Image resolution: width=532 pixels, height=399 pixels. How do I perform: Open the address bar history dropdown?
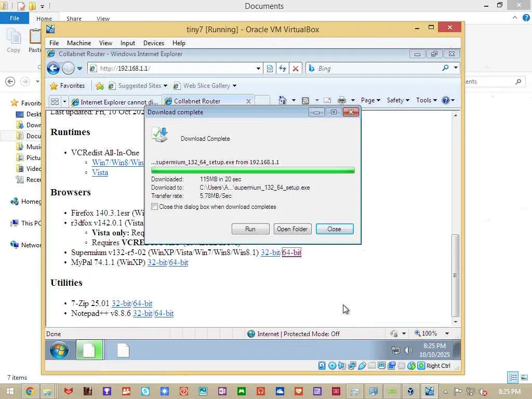click(x=258, y=69)
